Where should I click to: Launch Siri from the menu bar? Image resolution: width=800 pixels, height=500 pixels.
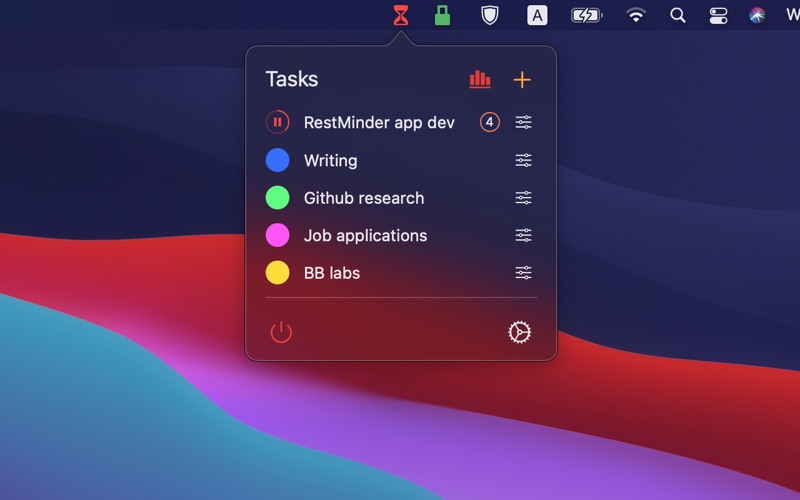(757, 15)
